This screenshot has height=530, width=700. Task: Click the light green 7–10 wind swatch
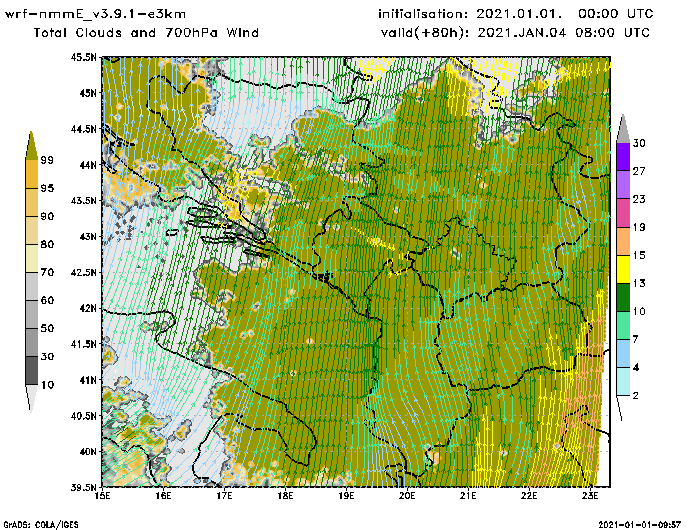point(623,326)
